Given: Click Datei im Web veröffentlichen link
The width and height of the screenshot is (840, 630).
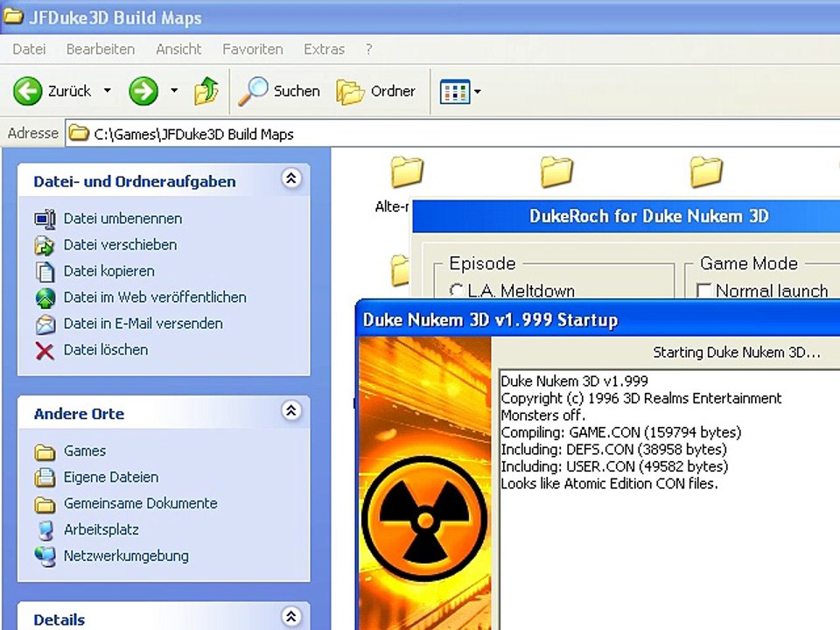Looking at the screenshot, I should coord(155,297).
